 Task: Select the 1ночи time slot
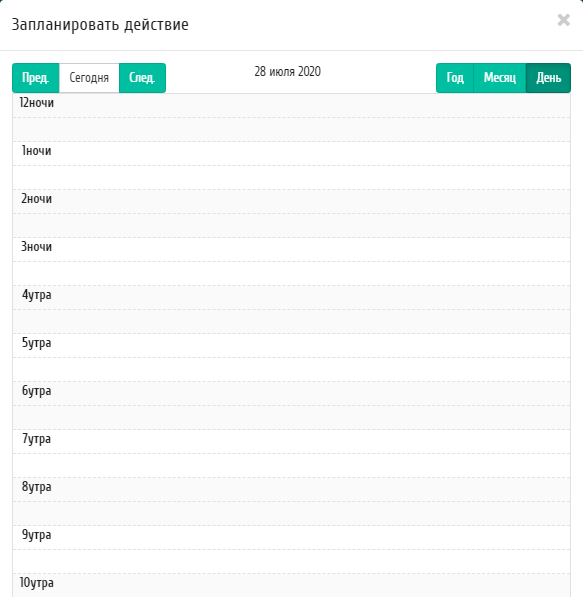pos(291,153)
